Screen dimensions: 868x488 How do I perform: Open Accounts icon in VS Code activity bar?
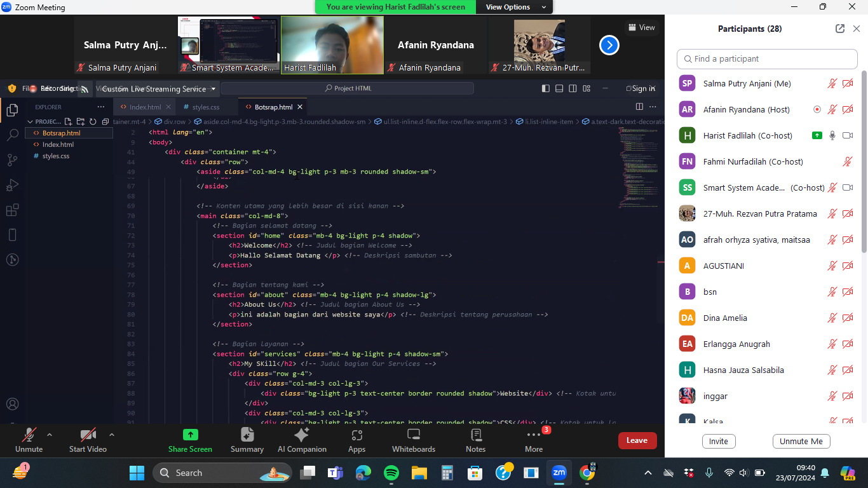coord(12,403)
